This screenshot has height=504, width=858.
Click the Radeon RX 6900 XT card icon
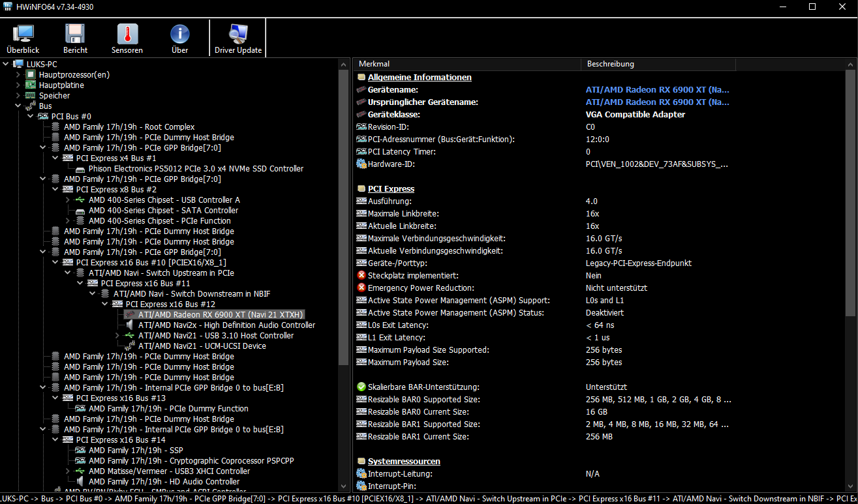point(130,315)
